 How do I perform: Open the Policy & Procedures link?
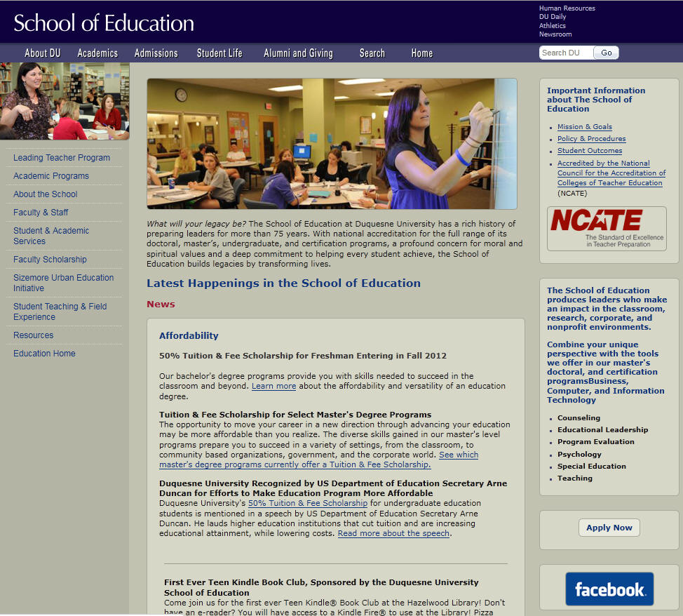pyautogui.click(x=592, y=139)
